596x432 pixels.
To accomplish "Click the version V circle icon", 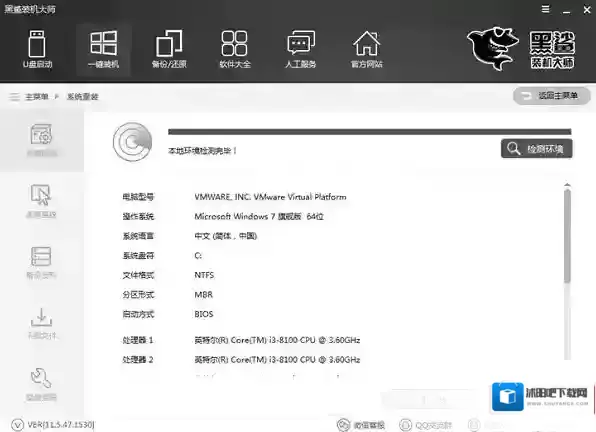I will [x=17, y=424].
